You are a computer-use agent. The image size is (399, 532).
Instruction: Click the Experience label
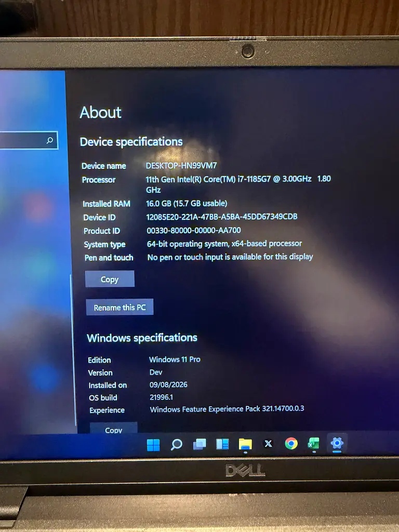tap(107, 410)
